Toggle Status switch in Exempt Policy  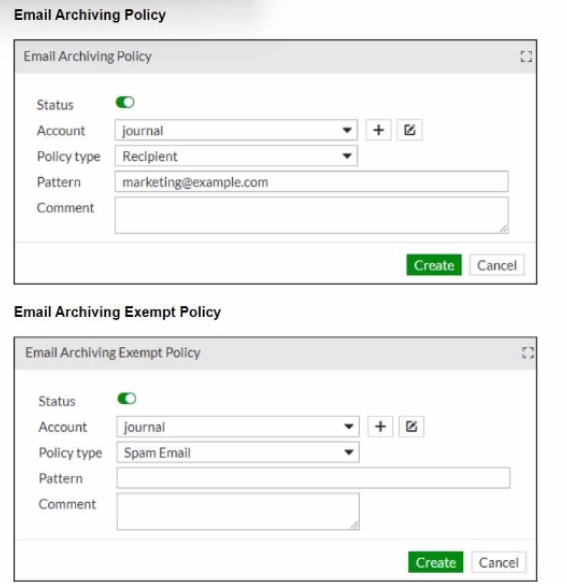point(127,399)
